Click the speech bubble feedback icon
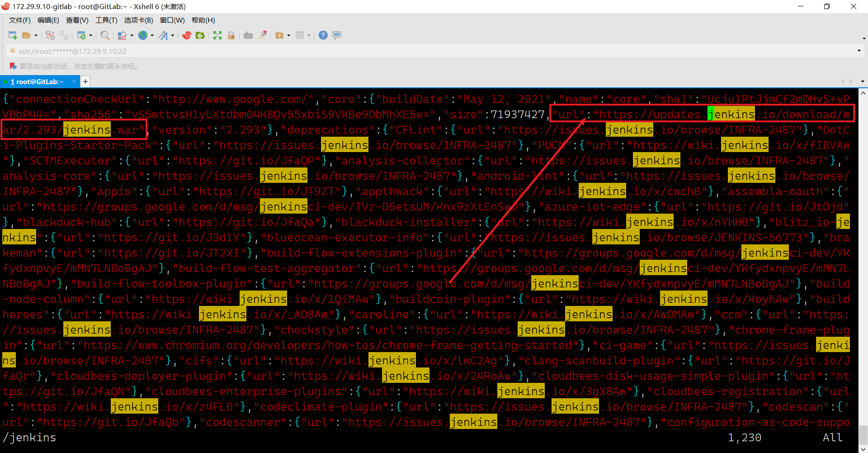 (x=337, y=35)
